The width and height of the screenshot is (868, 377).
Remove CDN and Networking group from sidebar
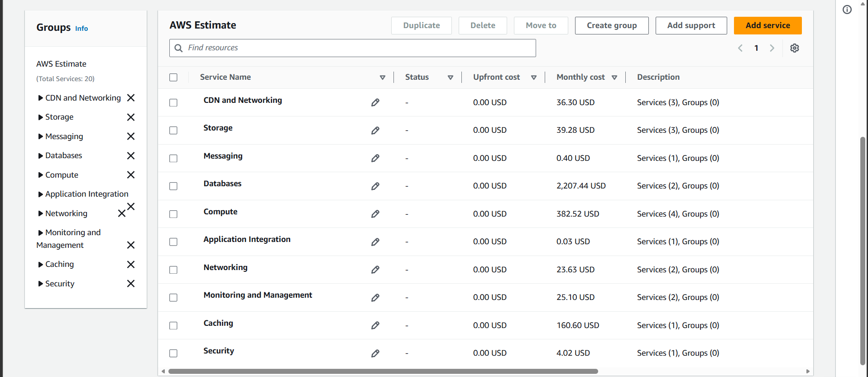131,98
